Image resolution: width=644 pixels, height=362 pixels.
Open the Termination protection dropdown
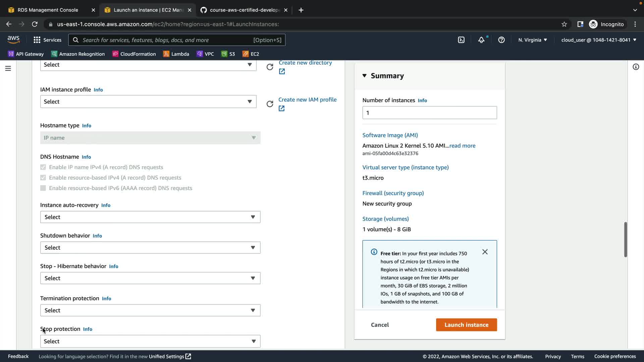pos(150,310)
